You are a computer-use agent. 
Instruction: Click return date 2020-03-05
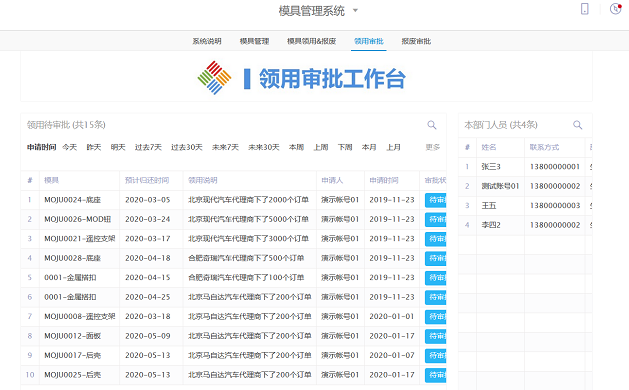148,200
